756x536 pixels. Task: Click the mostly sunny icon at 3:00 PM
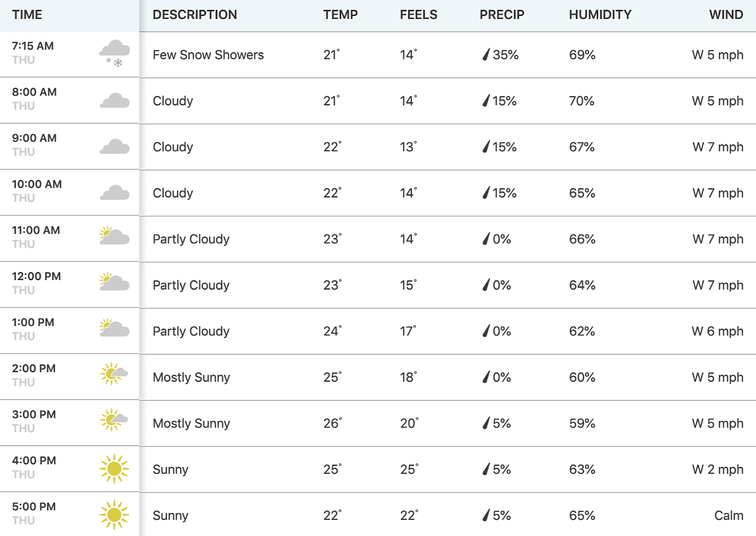(114, 420)
